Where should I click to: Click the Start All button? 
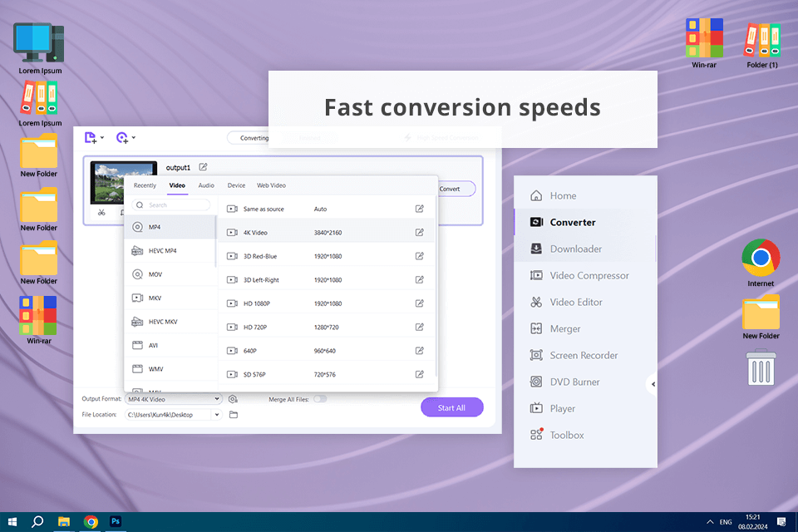(x=451, y=407)
